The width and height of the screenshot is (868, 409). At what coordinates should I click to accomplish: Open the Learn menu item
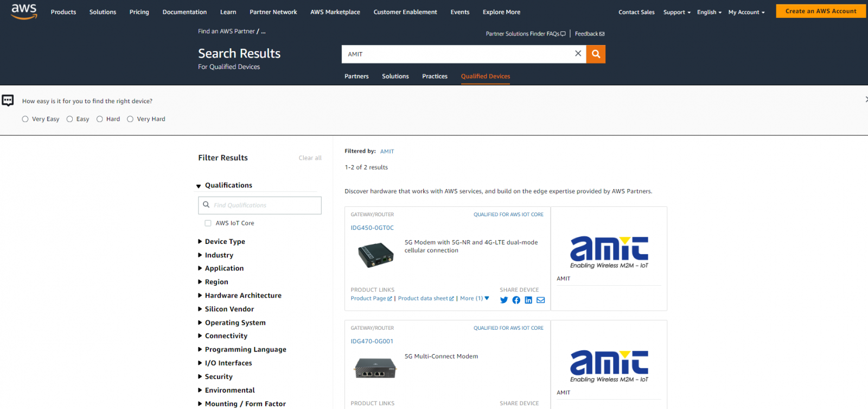228,12
